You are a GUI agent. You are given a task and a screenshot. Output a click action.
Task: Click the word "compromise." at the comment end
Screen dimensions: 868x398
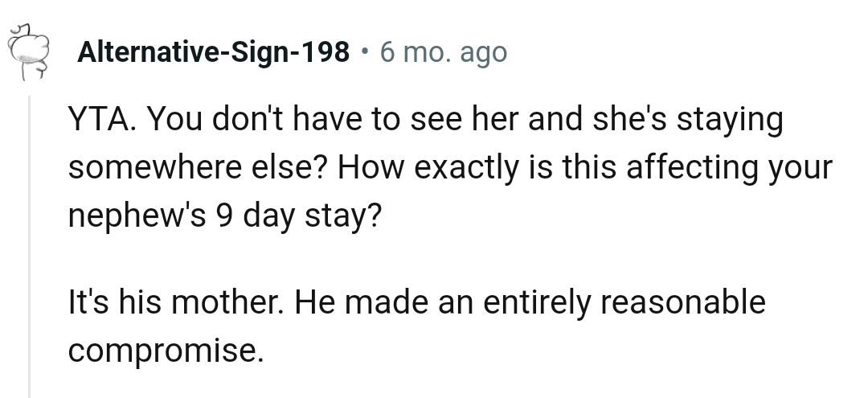(166, 351)
